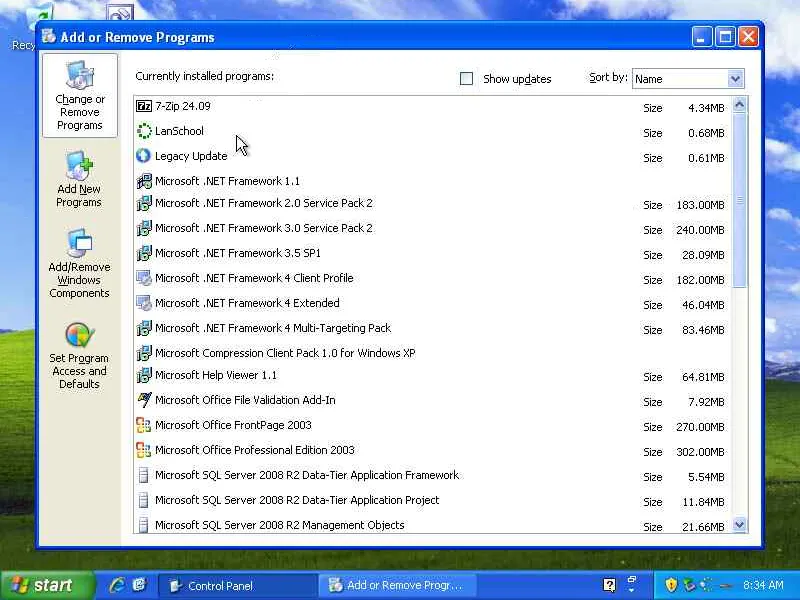Select Microsoft .NET Framework 3.0 Service Pack 2

[x=433, y=228]
